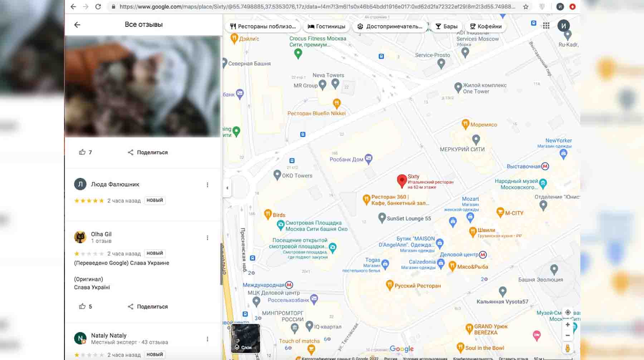Select the Жилой комплекс One Tower pin

coord(458,88)
